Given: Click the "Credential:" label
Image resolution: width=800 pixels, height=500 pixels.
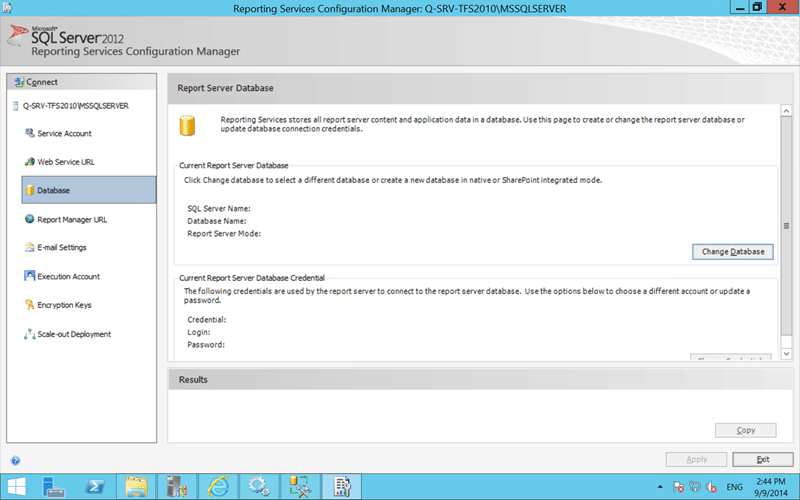Looking at the screenshot, I should click(207, 320).
